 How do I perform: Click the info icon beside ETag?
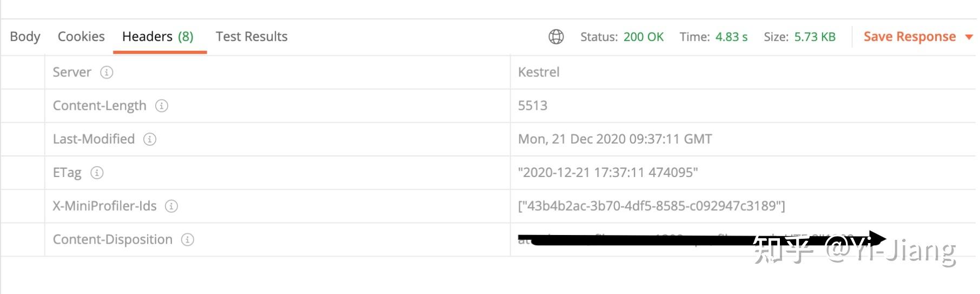coord(97,173)
